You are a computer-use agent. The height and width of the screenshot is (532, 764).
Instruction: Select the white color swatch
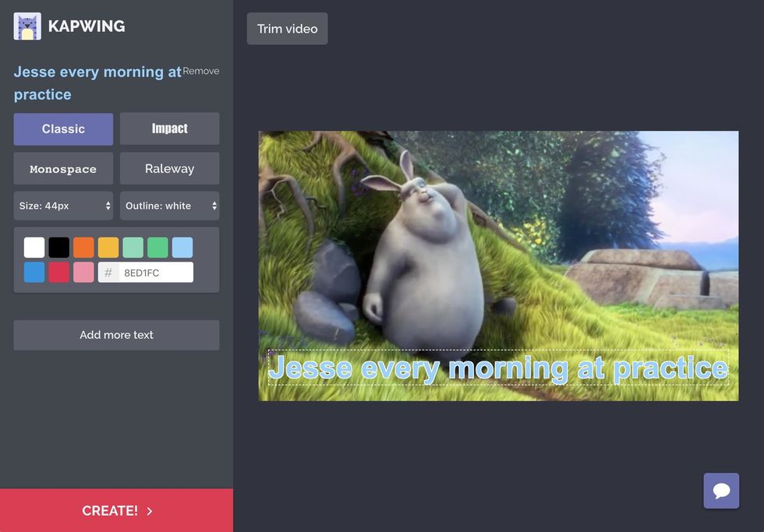point(34,248)
